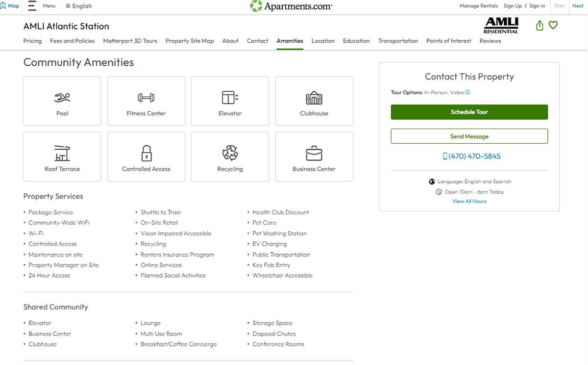This screenshot has width=588, height=365.
Task: Click the tour options info icon
Action: (x=467, y=92)
